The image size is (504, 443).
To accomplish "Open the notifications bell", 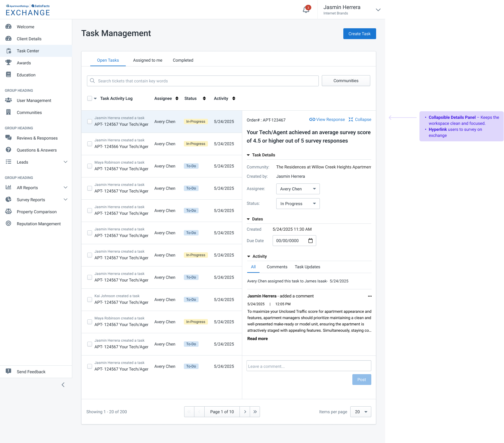I will point(306,10).
